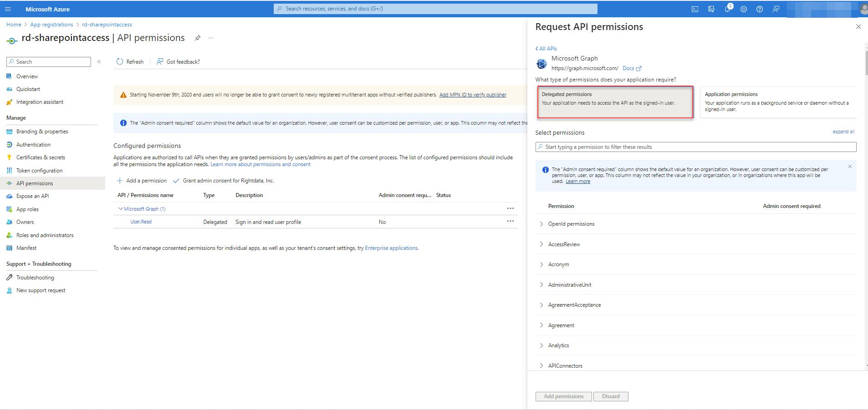
Task: Open the hamburger portal menu
Action: pos(8,9)
